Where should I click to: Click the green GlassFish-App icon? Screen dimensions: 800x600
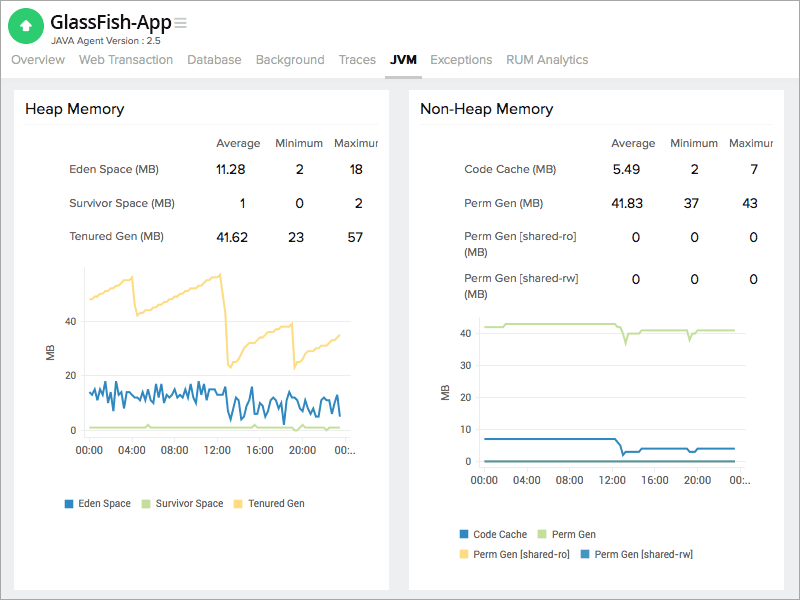pyautogui.click(x=25, y=26)
